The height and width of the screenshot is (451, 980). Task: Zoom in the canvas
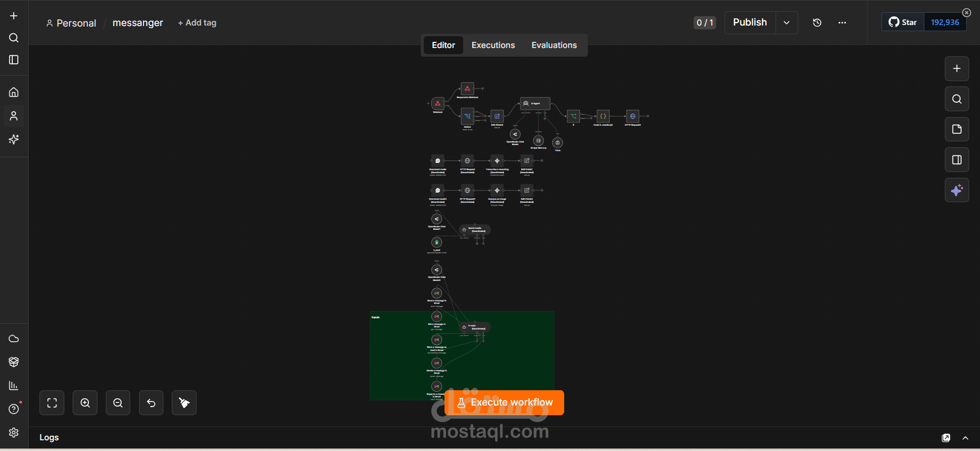85,403
